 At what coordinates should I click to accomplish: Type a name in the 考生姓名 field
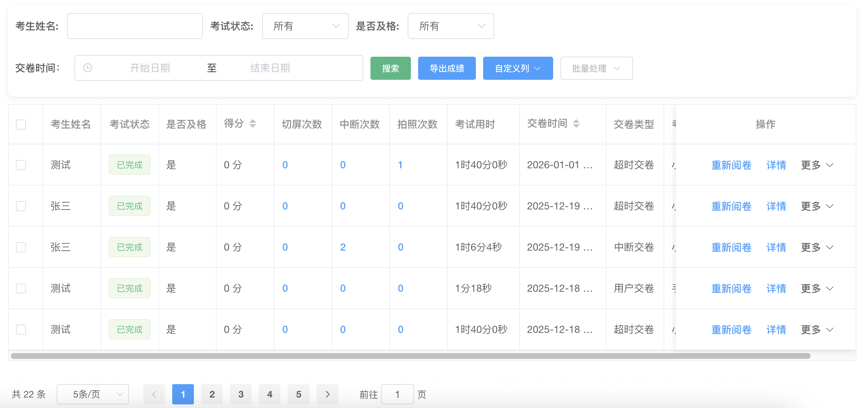click(135, 26)
